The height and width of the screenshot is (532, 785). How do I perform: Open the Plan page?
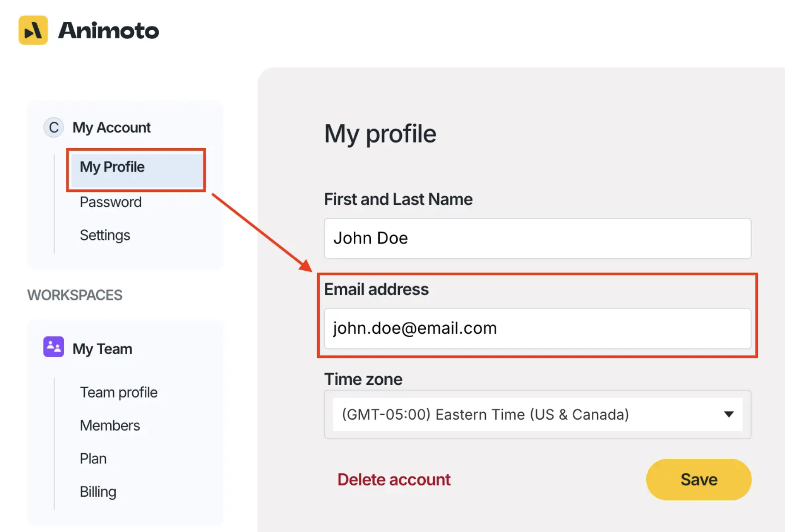point(93,458)
